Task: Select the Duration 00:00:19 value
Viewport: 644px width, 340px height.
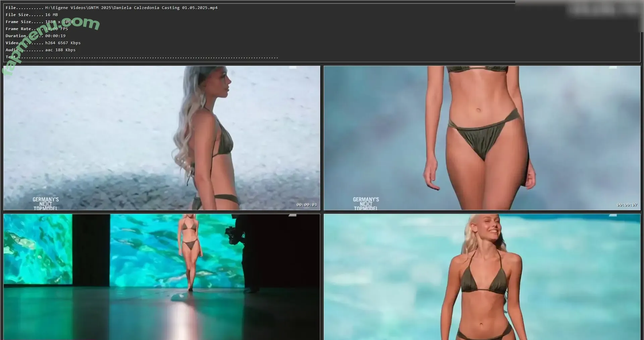Action: (x=55, y=36)
